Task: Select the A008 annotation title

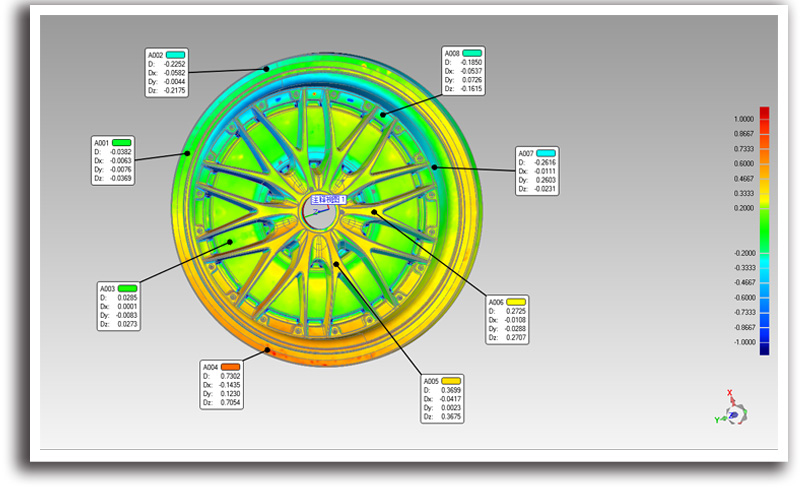Action: pyautogui.click(x=452, y=53)
